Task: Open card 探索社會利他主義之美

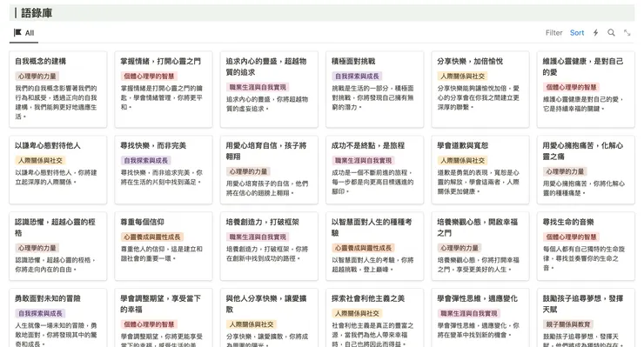Action: tap(374, 317)
